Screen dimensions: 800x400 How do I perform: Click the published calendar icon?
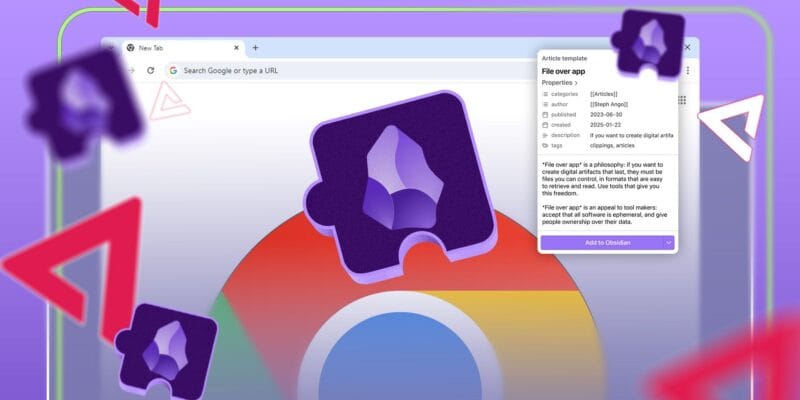pyautogui.click(x=545, y=115)
